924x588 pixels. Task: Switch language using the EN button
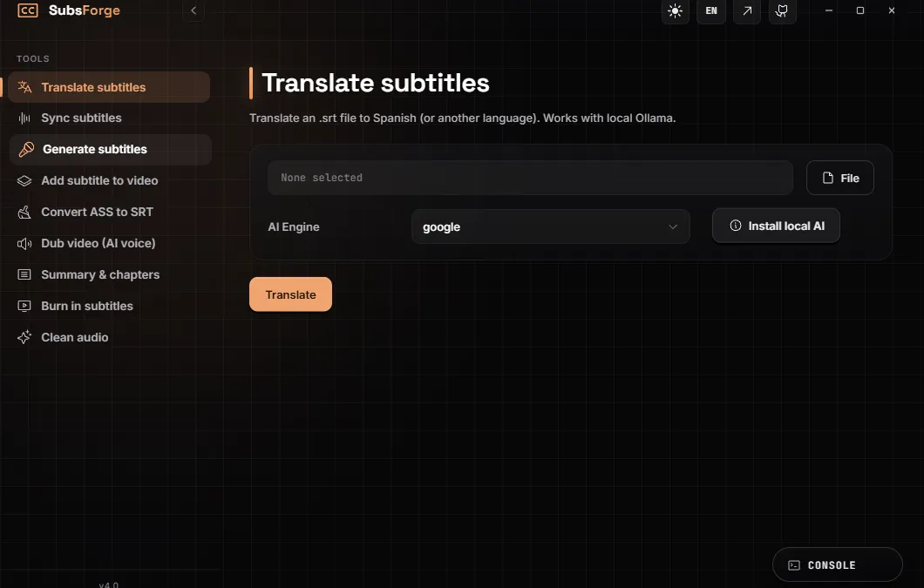click(711, 10)
